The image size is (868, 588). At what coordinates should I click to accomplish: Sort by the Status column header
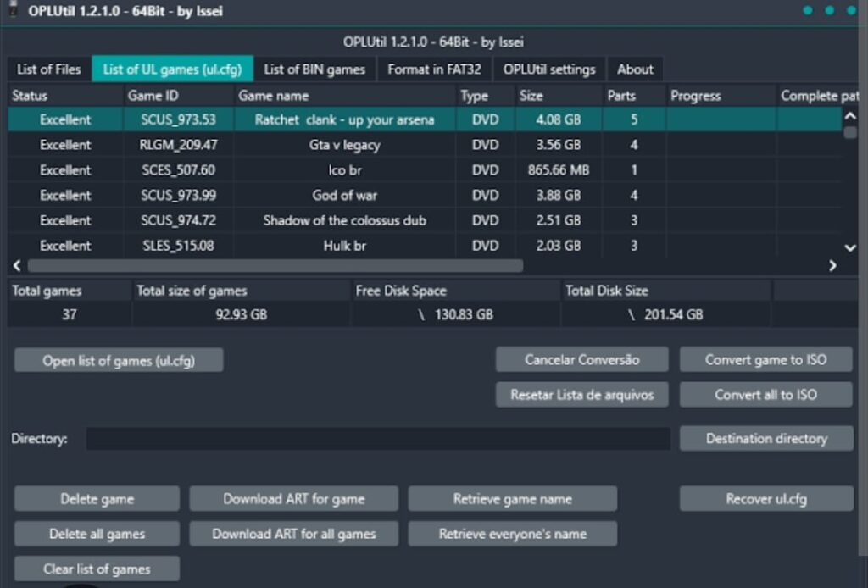65,96
